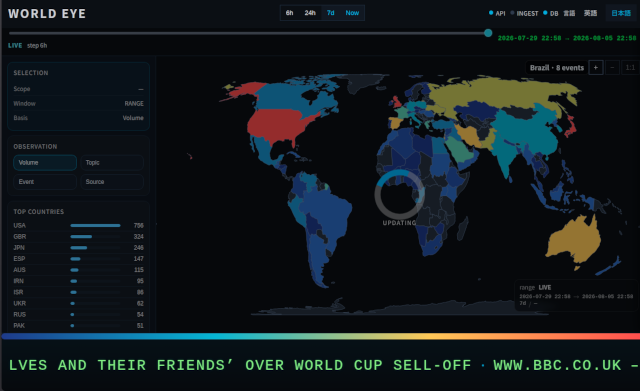Viewport: 640px width, 391px height.
Task: Select the Volume observation mode
Action: (x=45, y=162)
